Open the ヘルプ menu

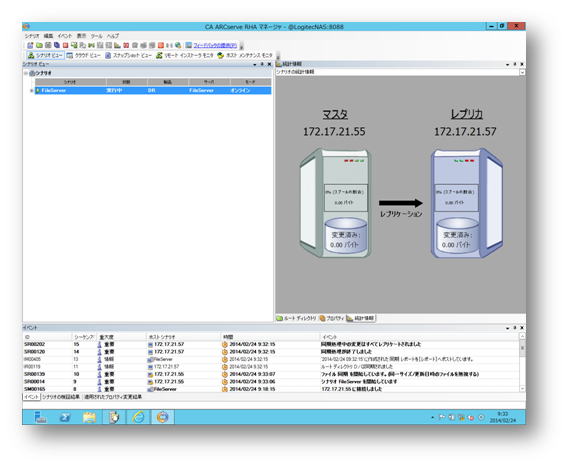click(x=113, y=36)
